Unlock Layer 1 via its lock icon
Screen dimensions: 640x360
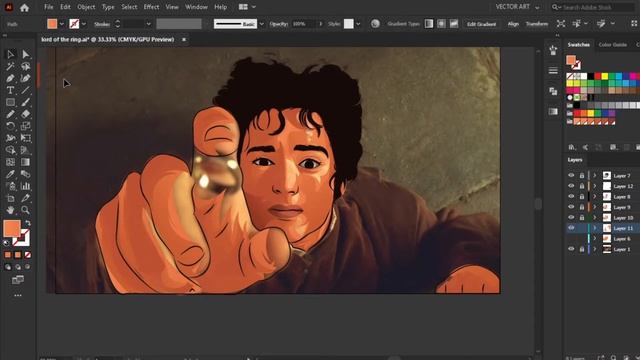pyautogui.click(x=582, y=249)
